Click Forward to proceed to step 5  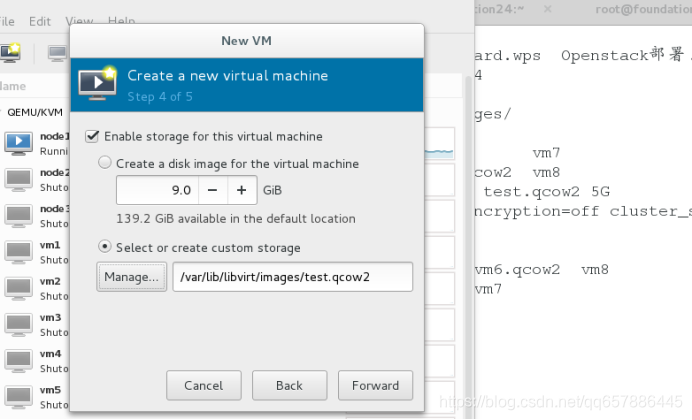pos(376,386)
